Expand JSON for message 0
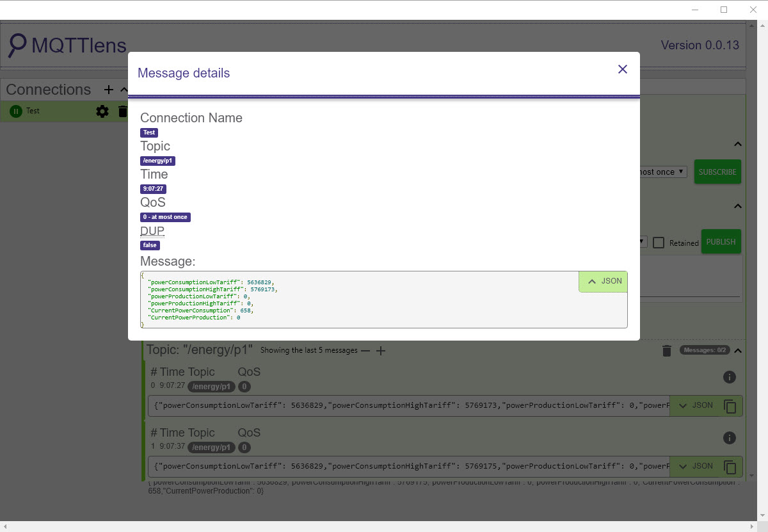The width and height of the screenshot is (768, 532). pos(694,405)
